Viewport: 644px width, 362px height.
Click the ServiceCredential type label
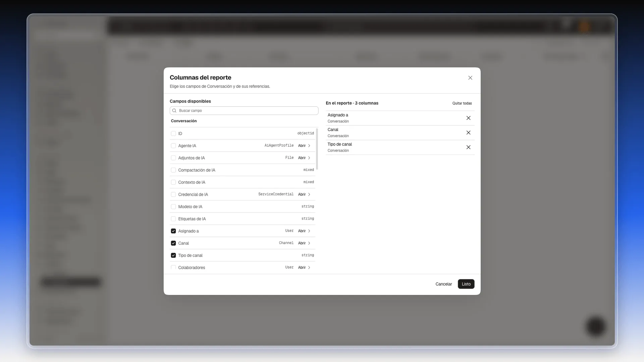(276, 194)
